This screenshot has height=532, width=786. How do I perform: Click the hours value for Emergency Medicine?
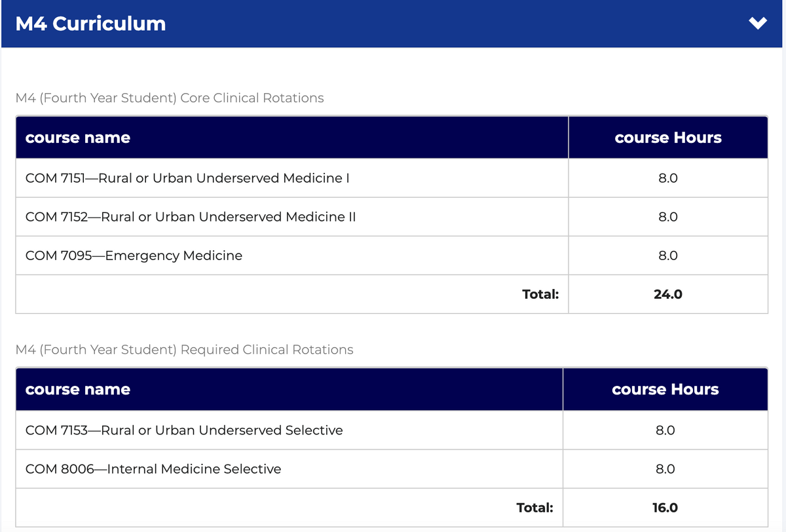[668, 256]
